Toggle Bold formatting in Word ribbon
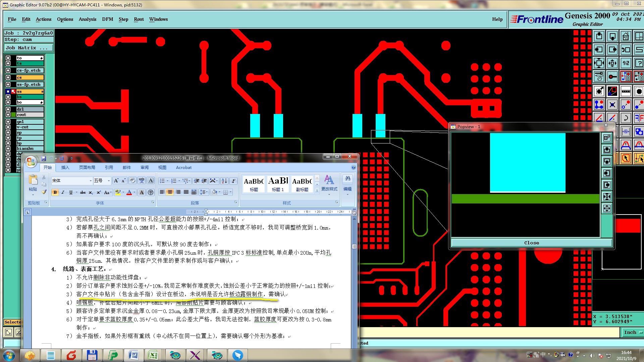644x362 pixels. coord(55,192)
